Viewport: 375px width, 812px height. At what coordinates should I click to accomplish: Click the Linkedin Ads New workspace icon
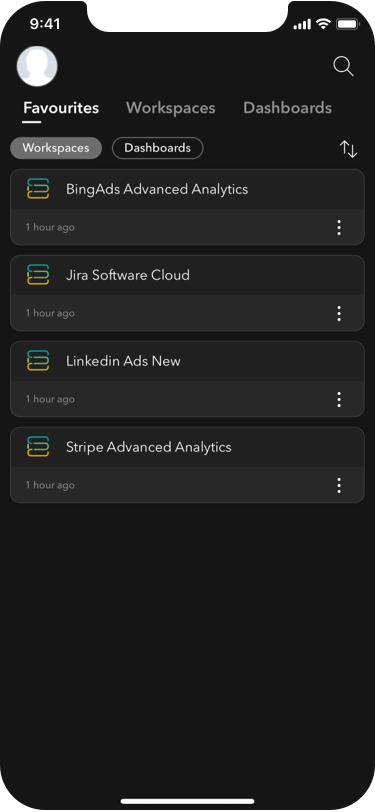[x=38, y=360]
